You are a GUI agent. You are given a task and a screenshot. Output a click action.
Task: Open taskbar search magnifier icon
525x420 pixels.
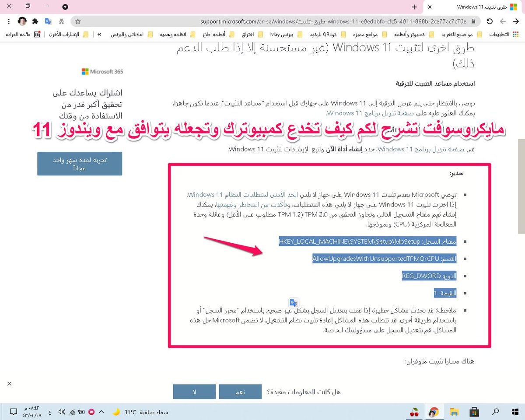click(x=495, y=412)
